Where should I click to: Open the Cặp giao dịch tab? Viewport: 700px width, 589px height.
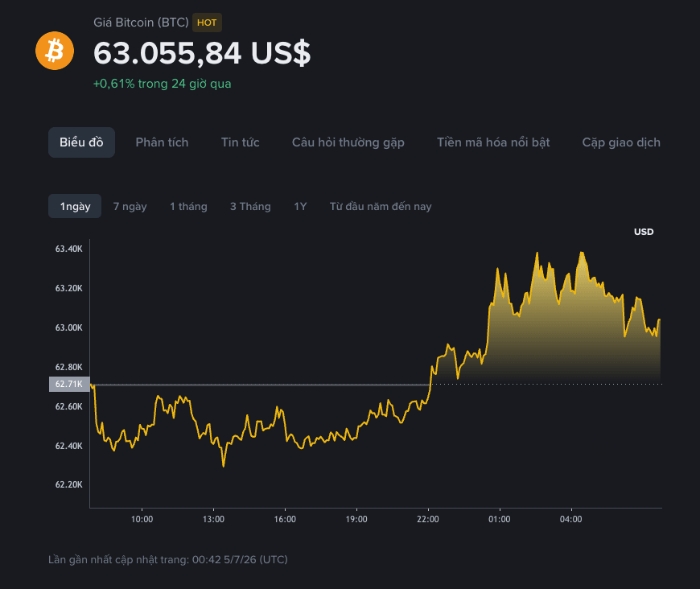pyautogui.click(x=621, y=142)
